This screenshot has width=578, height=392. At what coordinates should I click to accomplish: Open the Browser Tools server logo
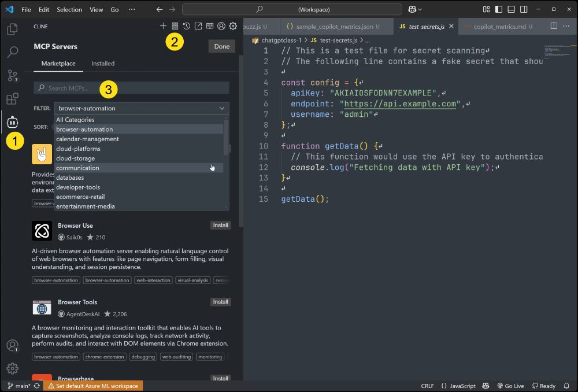pyautogui.click(x=42, y=308)
